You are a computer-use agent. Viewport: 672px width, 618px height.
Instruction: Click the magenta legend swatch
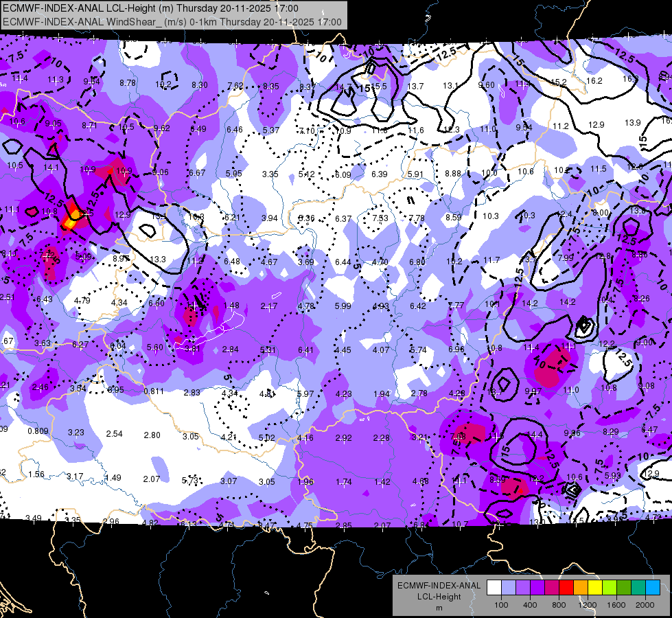click(x=552, y=588)
